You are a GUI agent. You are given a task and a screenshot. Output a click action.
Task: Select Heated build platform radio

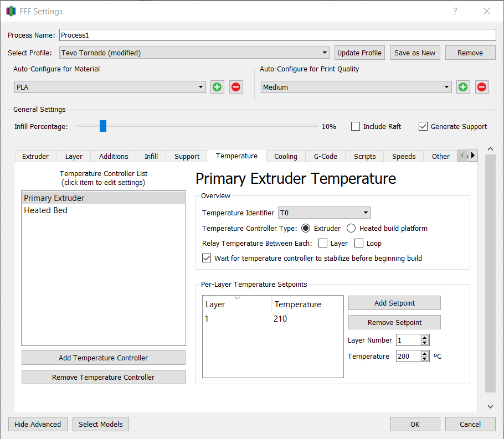[351, 228]
